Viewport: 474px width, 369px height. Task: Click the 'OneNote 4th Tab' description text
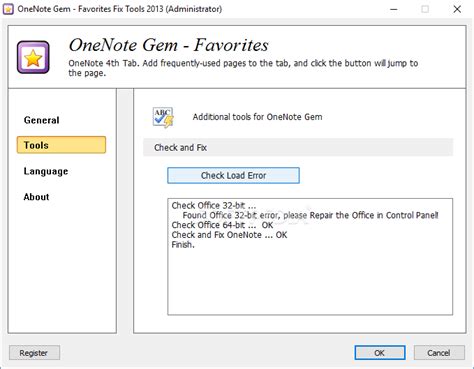pos(243,68)
